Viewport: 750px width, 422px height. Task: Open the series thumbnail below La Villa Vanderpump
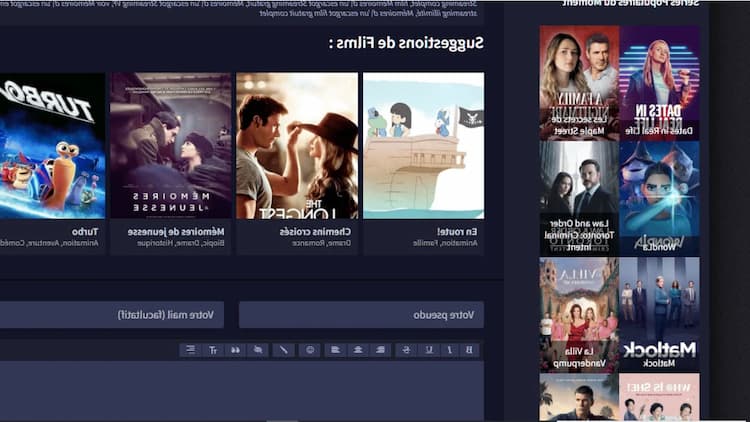pos(579,398)
